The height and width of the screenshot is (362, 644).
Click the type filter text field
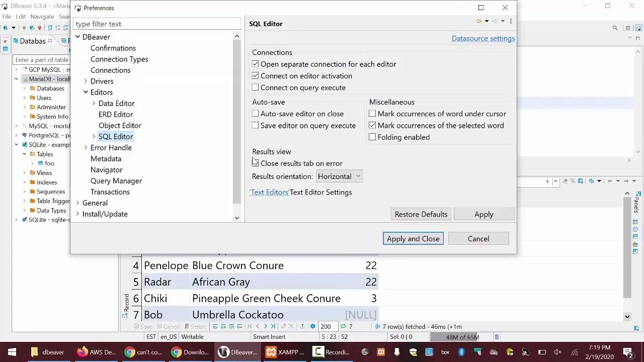click(157, 24)
